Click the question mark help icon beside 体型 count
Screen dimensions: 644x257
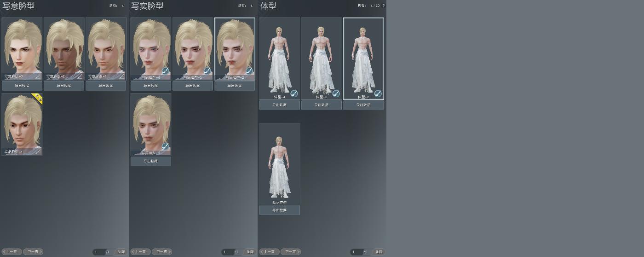point(384,6)
